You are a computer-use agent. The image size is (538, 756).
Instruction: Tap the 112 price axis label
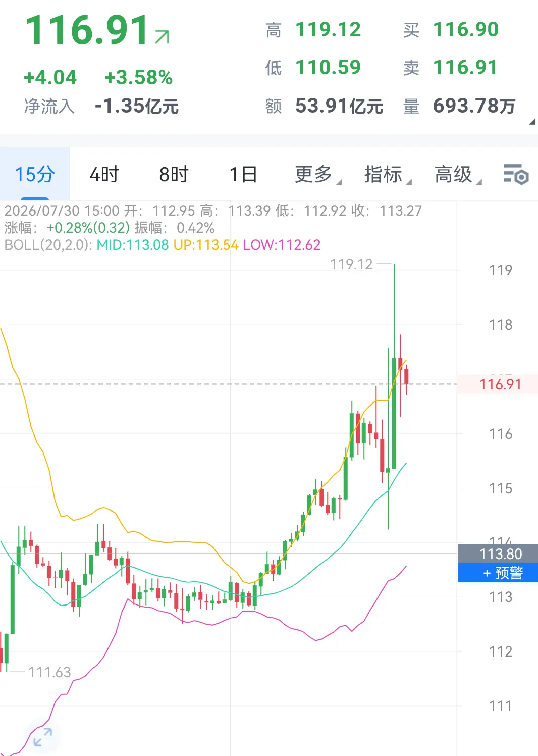501,651
